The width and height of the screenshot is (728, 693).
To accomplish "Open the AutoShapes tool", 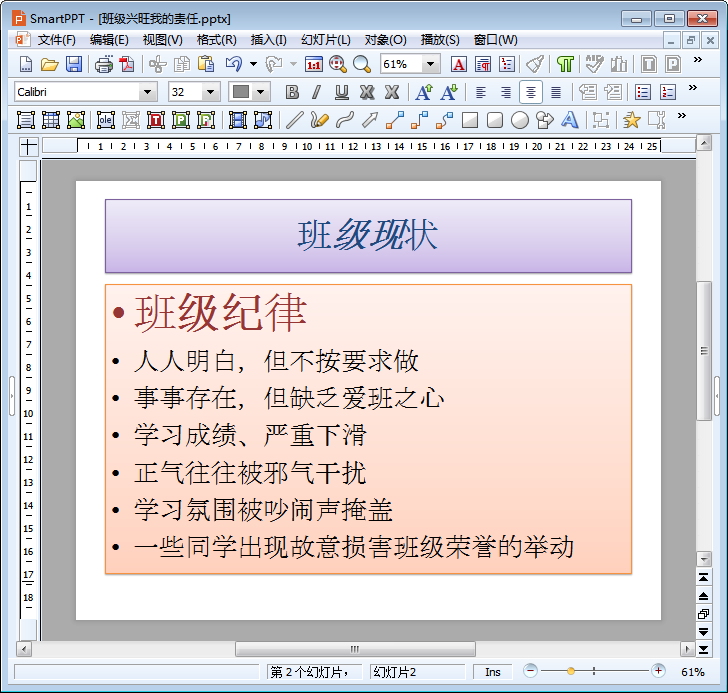I will (x=545, y=120).
